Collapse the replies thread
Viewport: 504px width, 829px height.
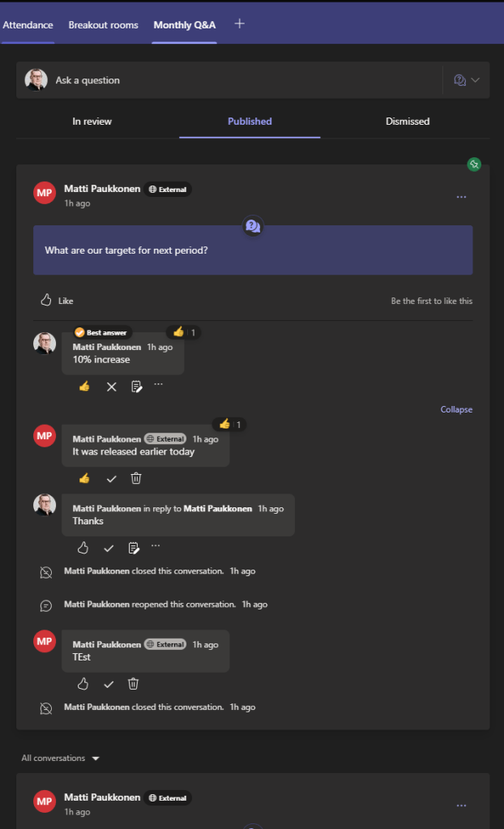[456, 409]
